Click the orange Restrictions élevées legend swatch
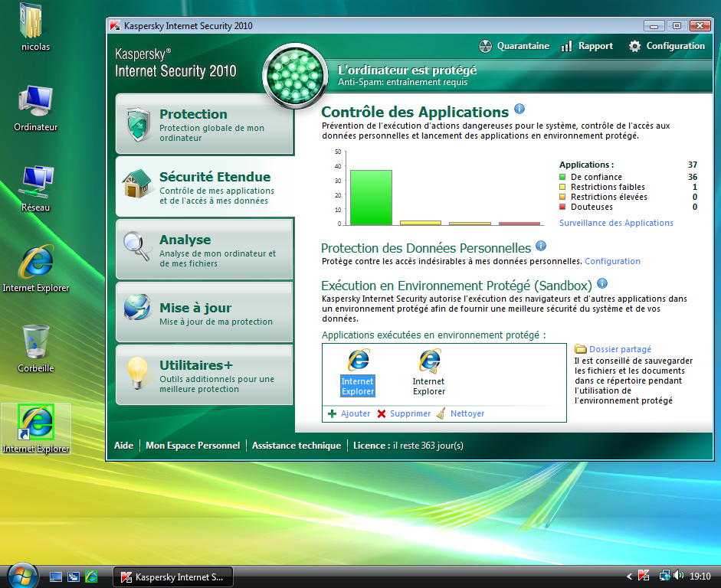 click(x=562, y=197)
